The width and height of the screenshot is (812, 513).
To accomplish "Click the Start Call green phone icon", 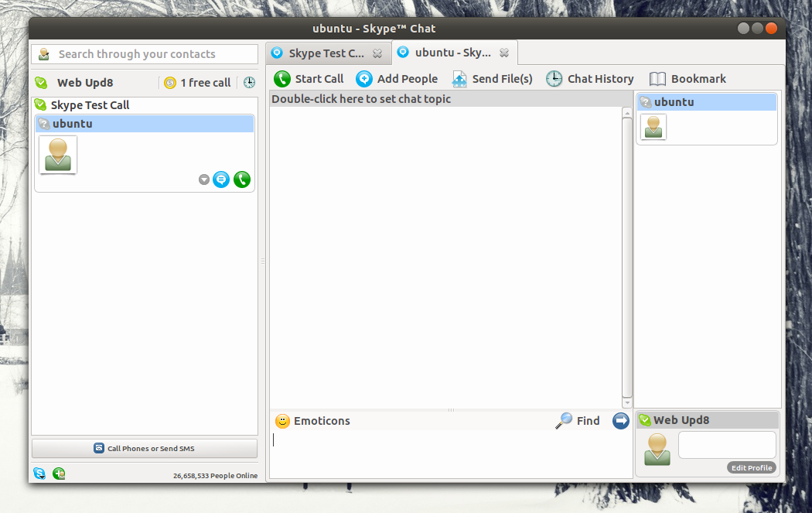I will 282,79.
